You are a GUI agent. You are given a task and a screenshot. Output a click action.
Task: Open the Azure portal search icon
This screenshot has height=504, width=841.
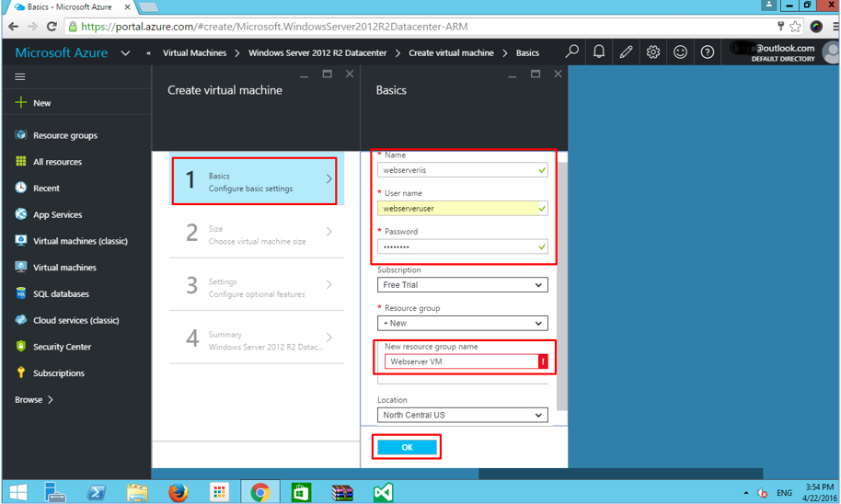[x=571, y=52]
